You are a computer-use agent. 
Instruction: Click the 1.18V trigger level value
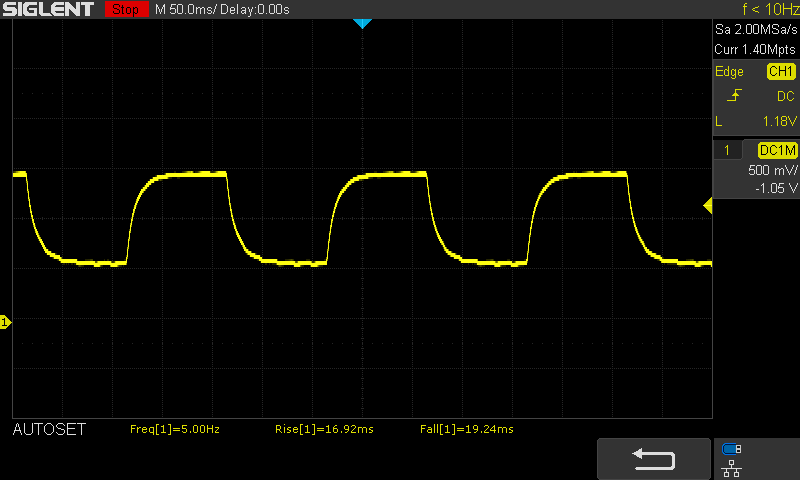pos(780,121)
